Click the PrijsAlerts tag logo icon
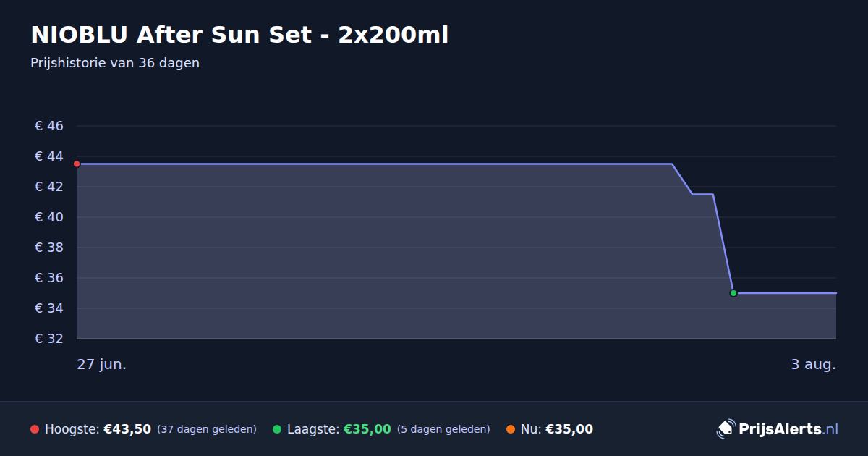Image resolution: width=868 pixels, height=456 pixels. click(x=726, y=428)
